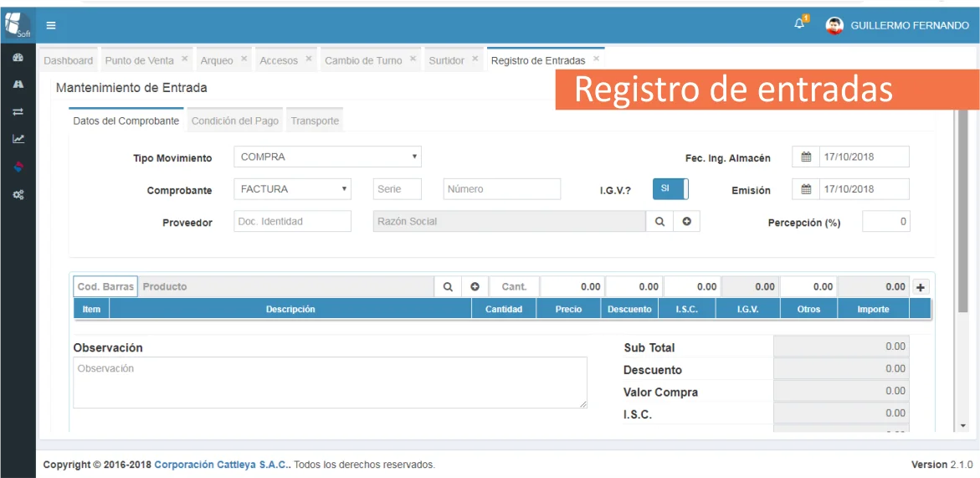Open the dashboard gauge icon in sidebar
This screenshot has height=478, width=980.
pyautogui.click(x=18, y=58)
